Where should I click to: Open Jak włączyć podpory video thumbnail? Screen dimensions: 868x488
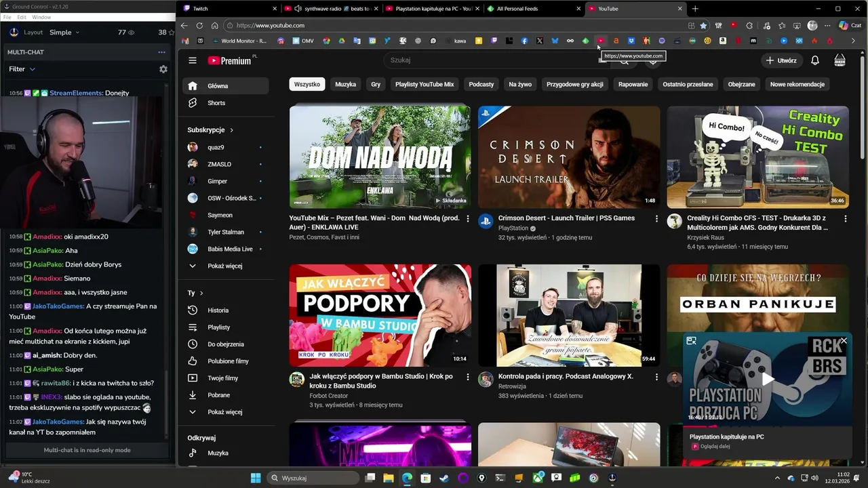[x=380, y=315]
